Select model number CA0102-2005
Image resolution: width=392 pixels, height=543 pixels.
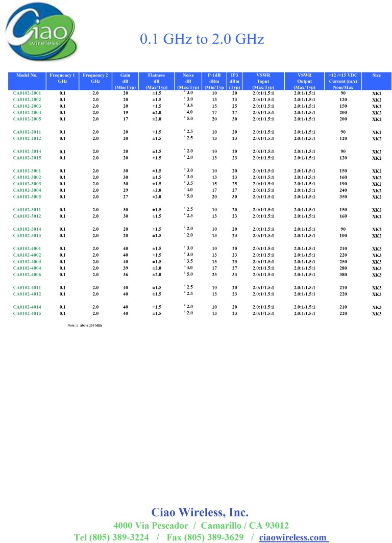tap(27, 119)
